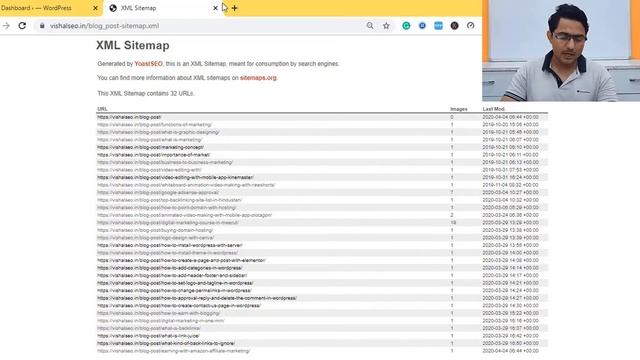The width and height of the screenshot is (640, 360).
Task: Open the how-to-install-theme-in-wordpress link
Action: pos(167,253)
